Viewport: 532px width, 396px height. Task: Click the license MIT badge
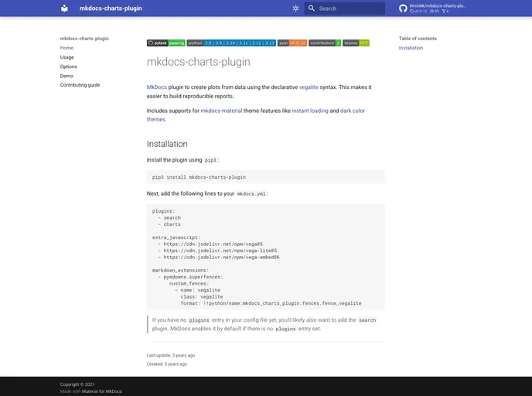tap(356, 43)
